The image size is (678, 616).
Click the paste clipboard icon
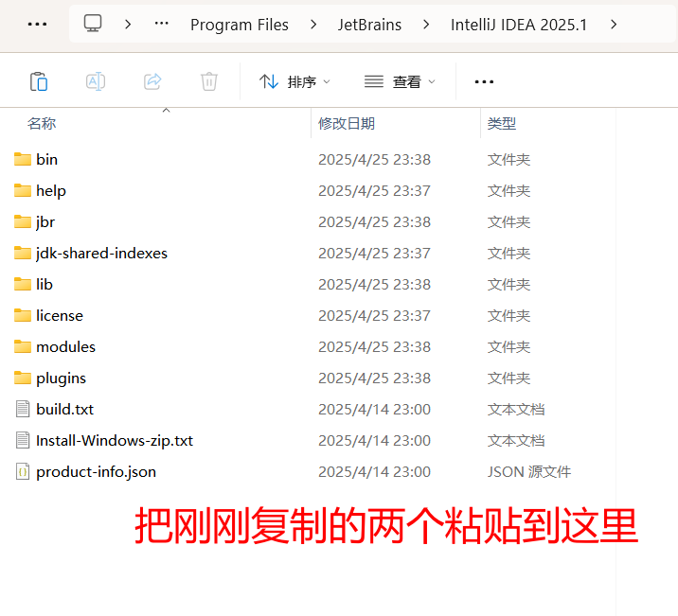[x=39, y=81]
